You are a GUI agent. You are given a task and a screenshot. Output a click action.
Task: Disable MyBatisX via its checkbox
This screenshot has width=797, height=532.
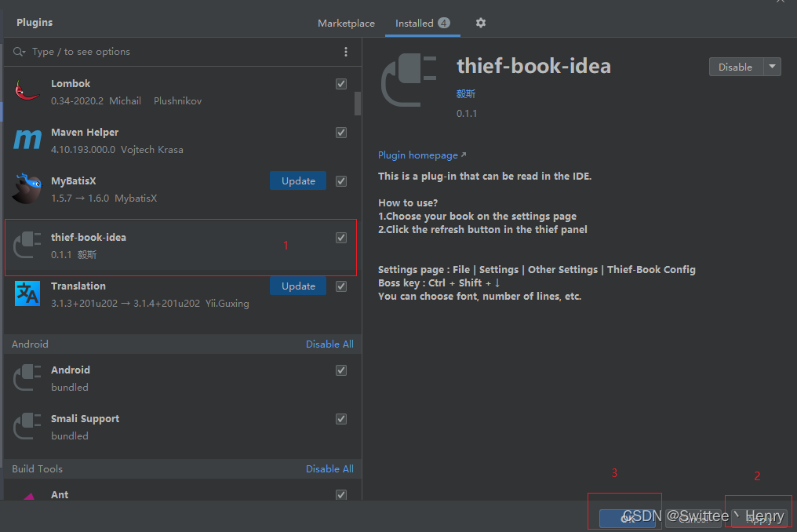(x=341, y=181)
